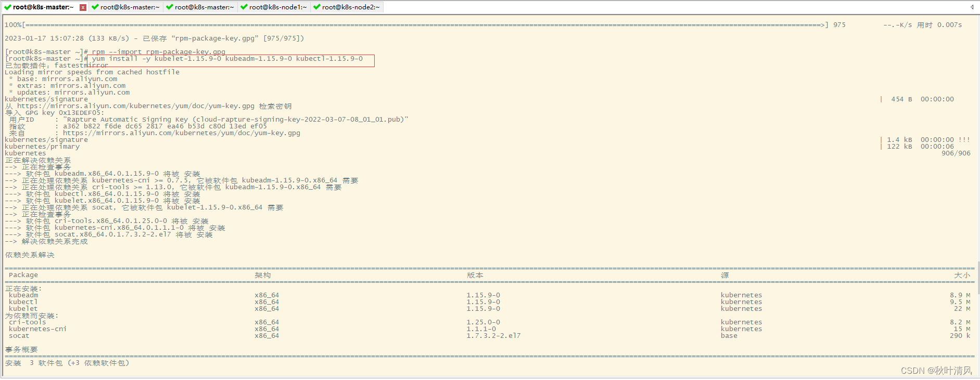Click the "8.9 M" size for kubeadm
This screenshot has width=980, height=380.
coord(960,295)
